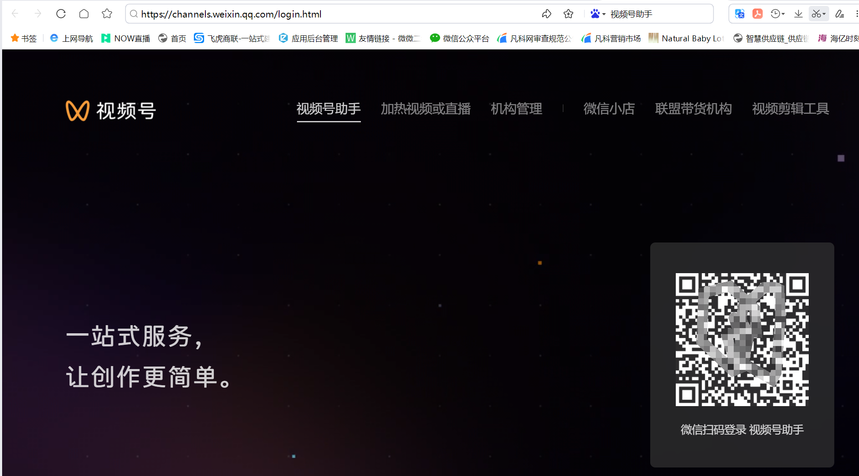Viewport: 859px width, 476px height.
Task: Click the WeChat login QR code
Action: pos(742,340)
